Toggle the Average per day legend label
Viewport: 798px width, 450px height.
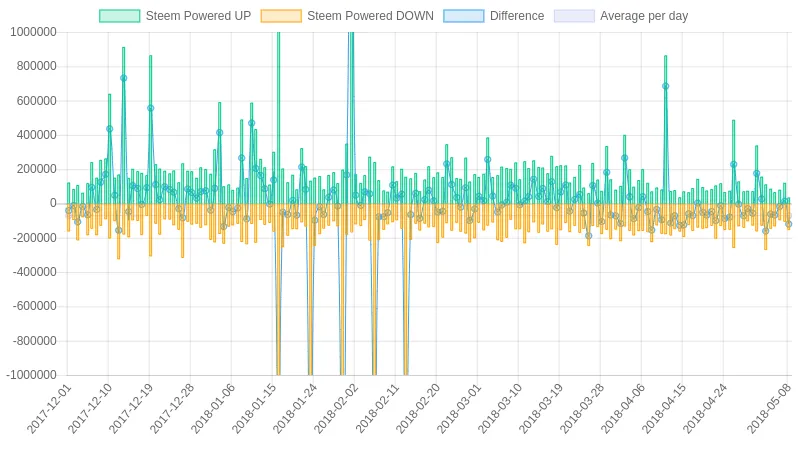point(644,16)
